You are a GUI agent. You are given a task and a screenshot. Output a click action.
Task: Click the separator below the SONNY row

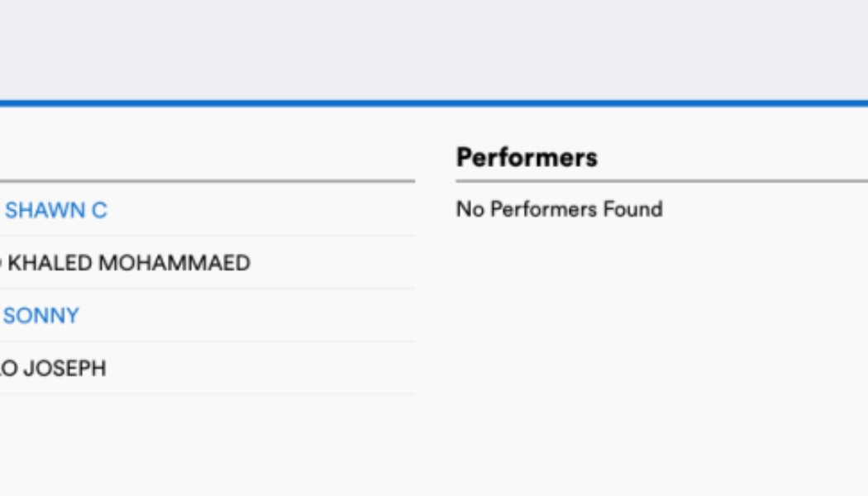(x=207, y=341)
